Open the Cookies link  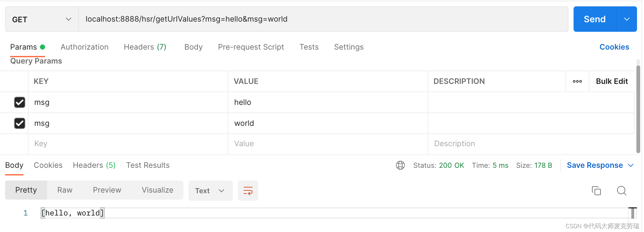(x=614, y=47)
